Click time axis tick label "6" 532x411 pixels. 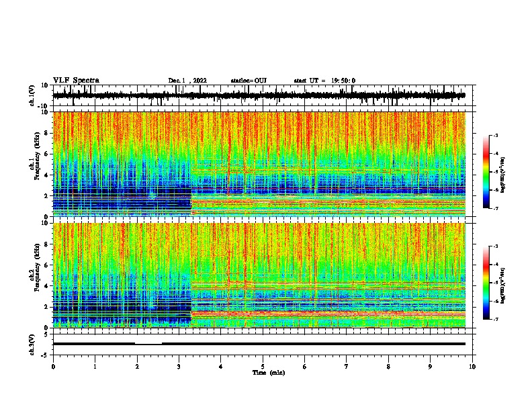[x=304, y=367]
